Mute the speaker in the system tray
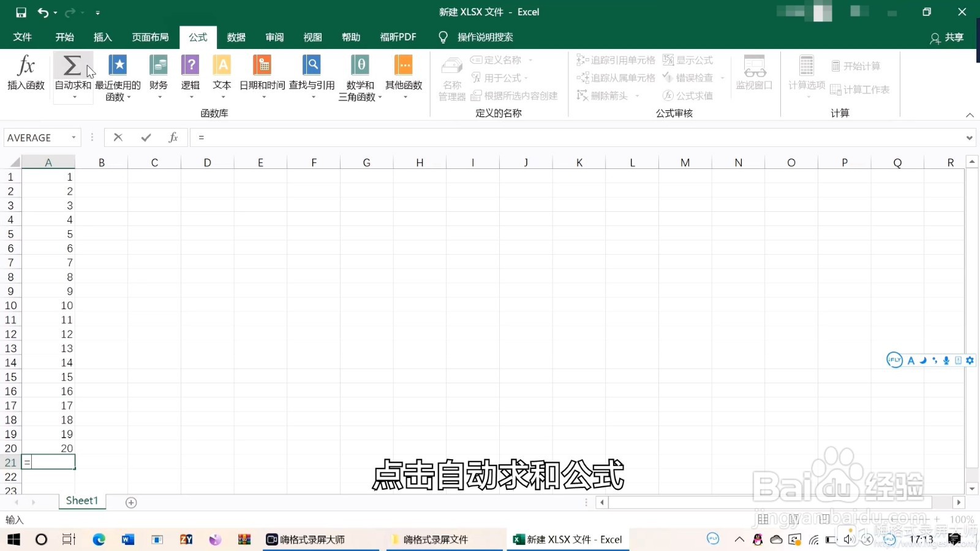 click(848, 539)
